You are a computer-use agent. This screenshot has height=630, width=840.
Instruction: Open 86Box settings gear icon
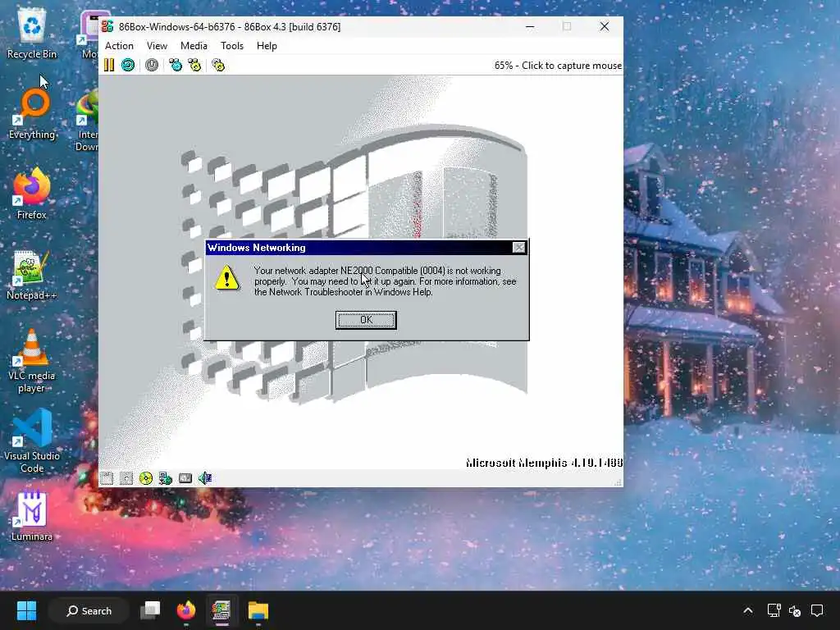point(218,66)
